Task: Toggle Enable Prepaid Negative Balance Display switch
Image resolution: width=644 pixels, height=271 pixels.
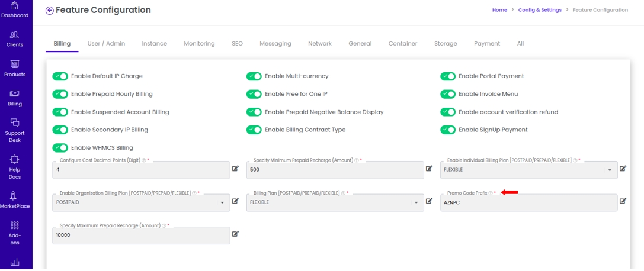Action: [254, 112]
